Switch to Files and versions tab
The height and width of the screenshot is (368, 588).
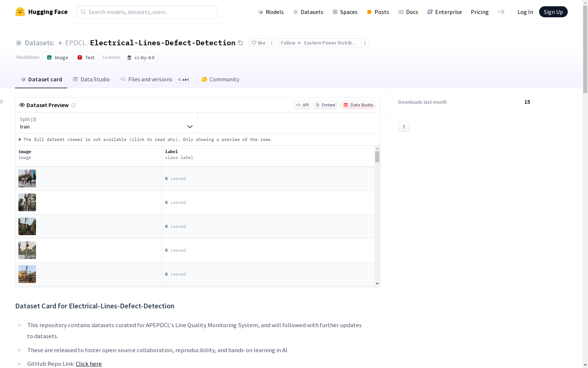point(150,79)
